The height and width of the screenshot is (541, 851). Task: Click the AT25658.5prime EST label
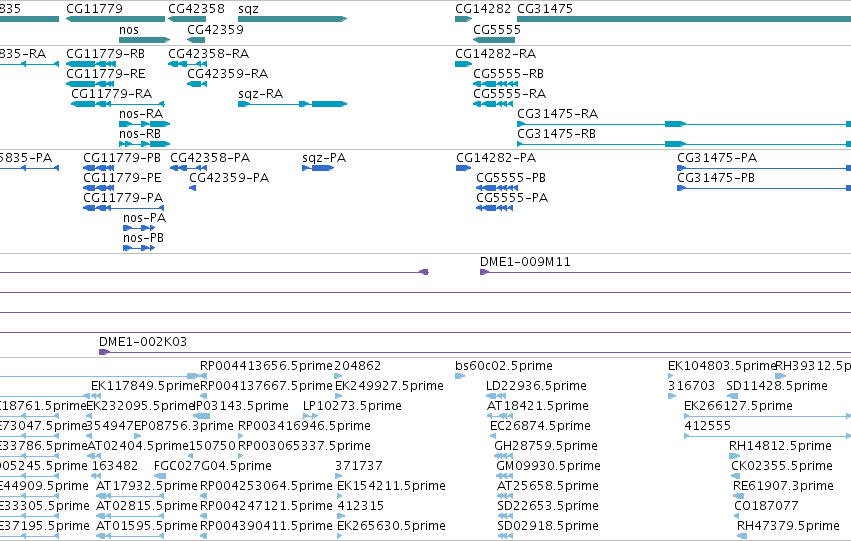pos(548,486)
